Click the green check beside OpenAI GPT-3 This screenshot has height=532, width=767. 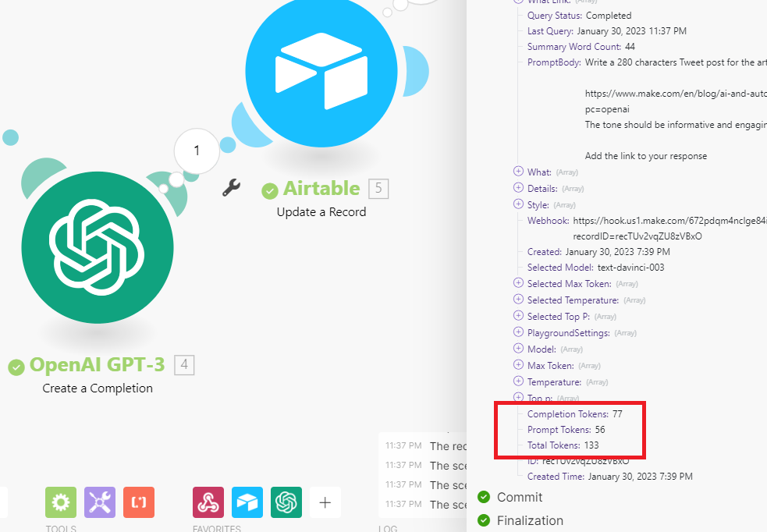coord(16,367)
